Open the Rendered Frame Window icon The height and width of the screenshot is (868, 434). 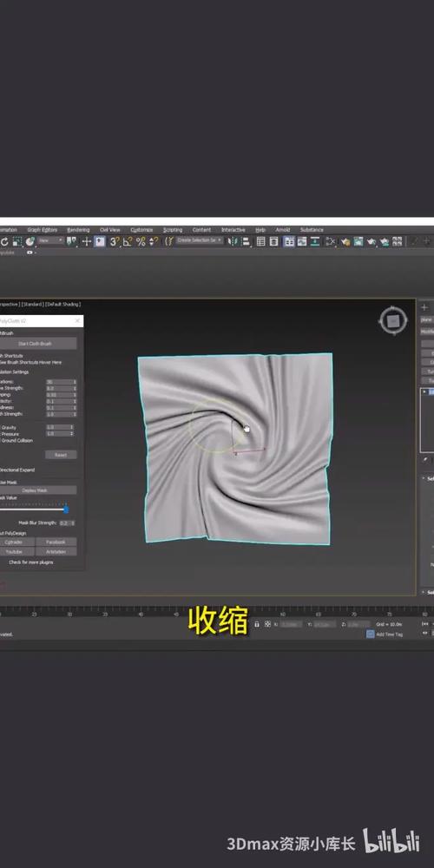[x=358, y=241]
